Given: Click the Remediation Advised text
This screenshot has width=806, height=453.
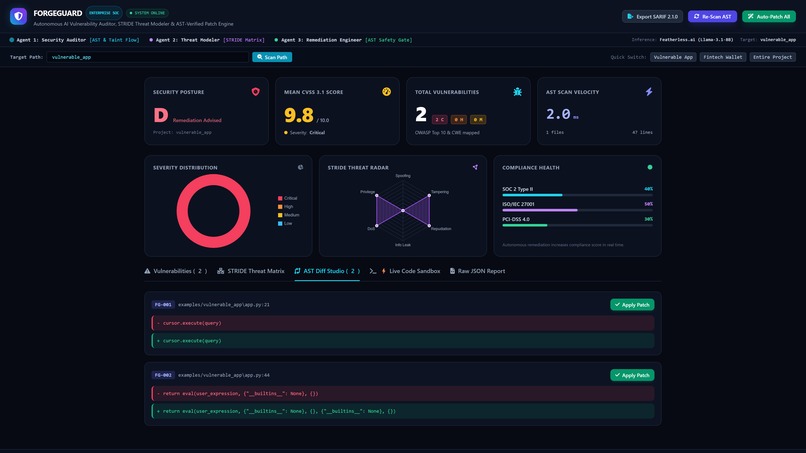Looking at the screenshot, I should (x=197, y=120).
